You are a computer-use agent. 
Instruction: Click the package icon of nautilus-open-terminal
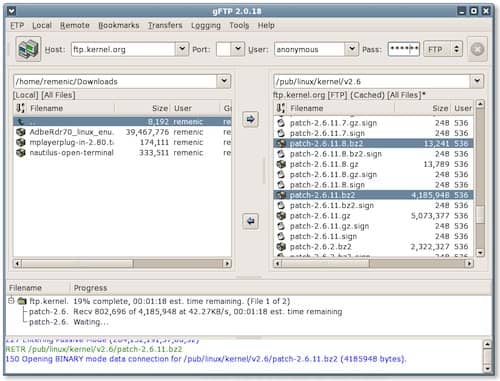pos(21,153)
